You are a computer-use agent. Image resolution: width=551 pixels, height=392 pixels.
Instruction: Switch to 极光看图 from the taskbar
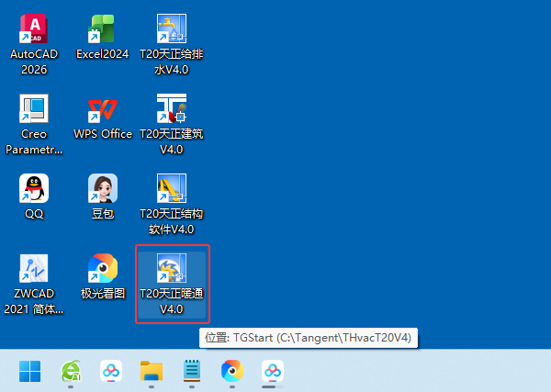[232, 371]
